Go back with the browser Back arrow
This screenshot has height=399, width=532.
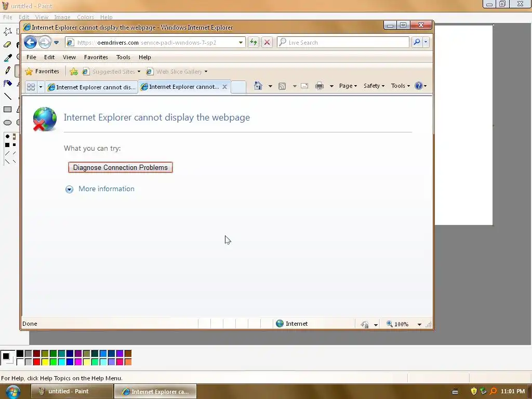tap(31, 43)
